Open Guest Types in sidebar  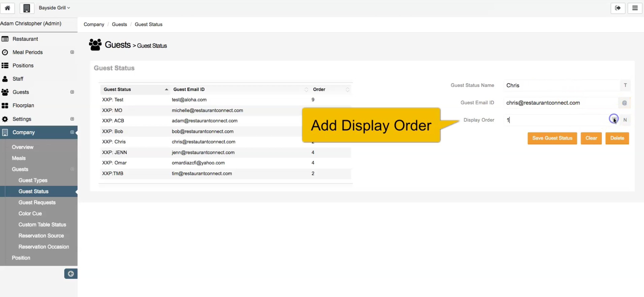click(33, 180)
